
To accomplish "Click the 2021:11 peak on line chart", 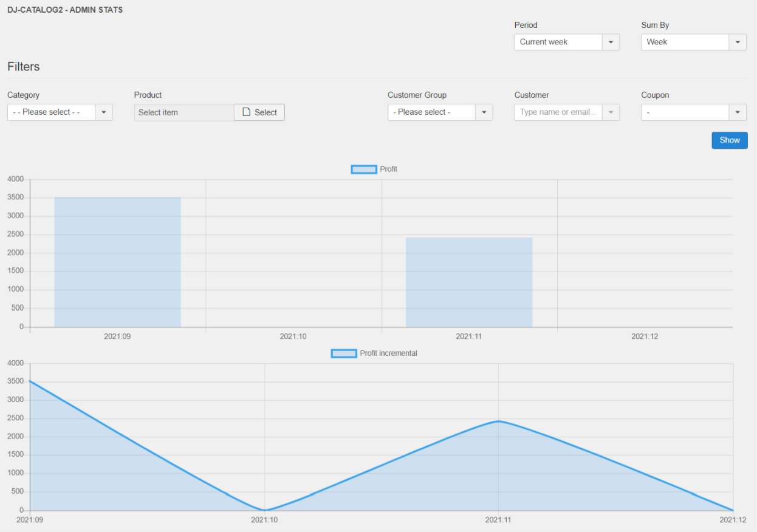I will pos(499,421).
